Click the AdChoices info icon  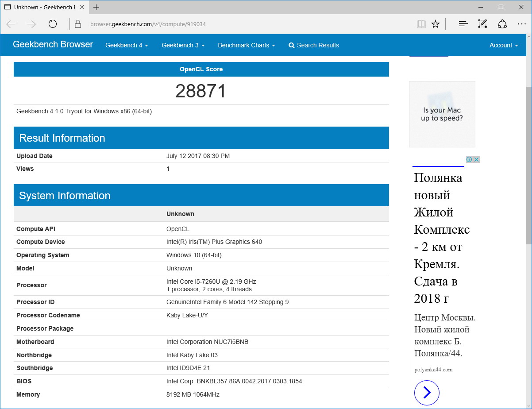click(x=469, y=159)
